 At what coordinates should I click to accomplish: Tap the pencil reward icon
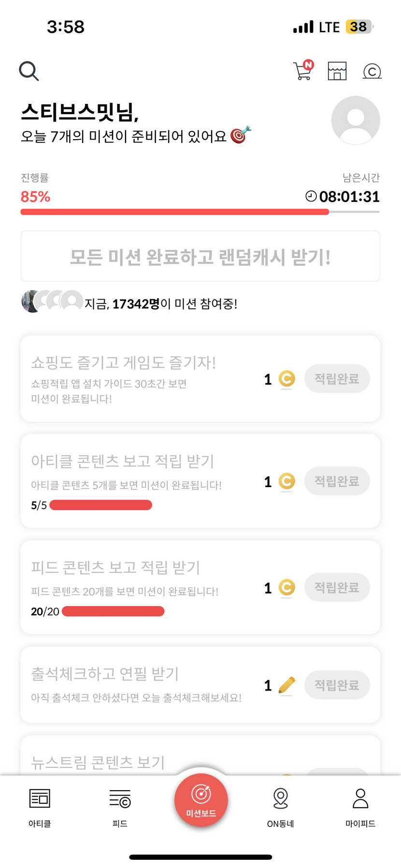(x=286, y=685)
